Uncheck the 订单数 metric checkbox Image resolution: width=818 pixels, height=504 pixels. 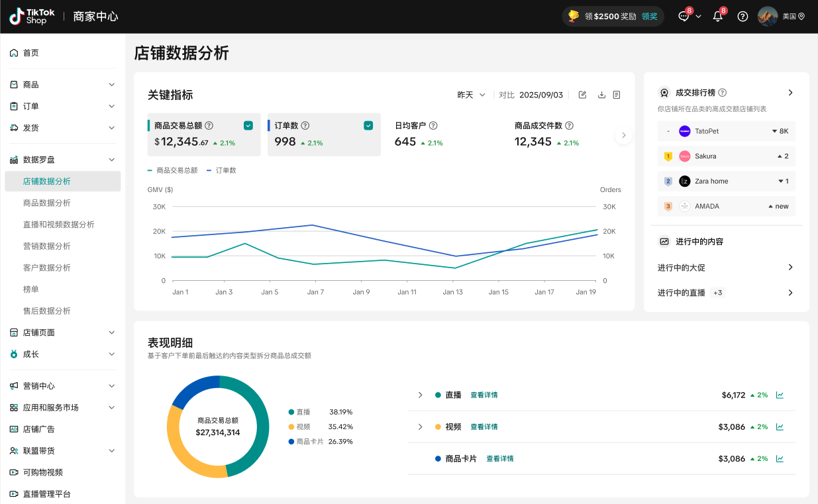click(368, 126)
